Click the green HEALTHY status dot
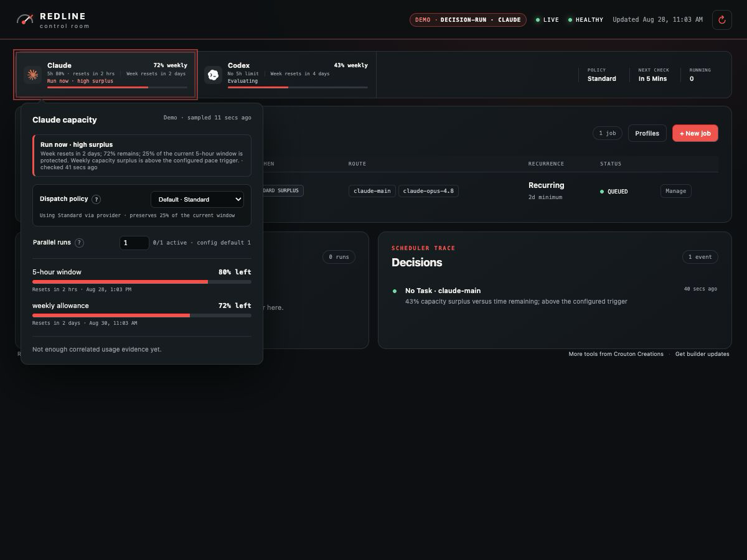The image size is (747, 560). (570, 20)
